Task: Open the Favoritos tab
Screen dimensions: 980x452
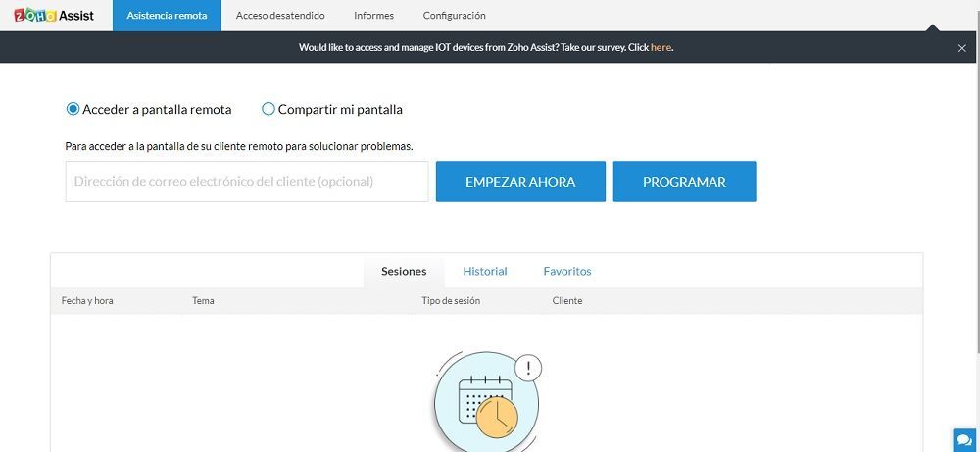Action: coord(567,272)
